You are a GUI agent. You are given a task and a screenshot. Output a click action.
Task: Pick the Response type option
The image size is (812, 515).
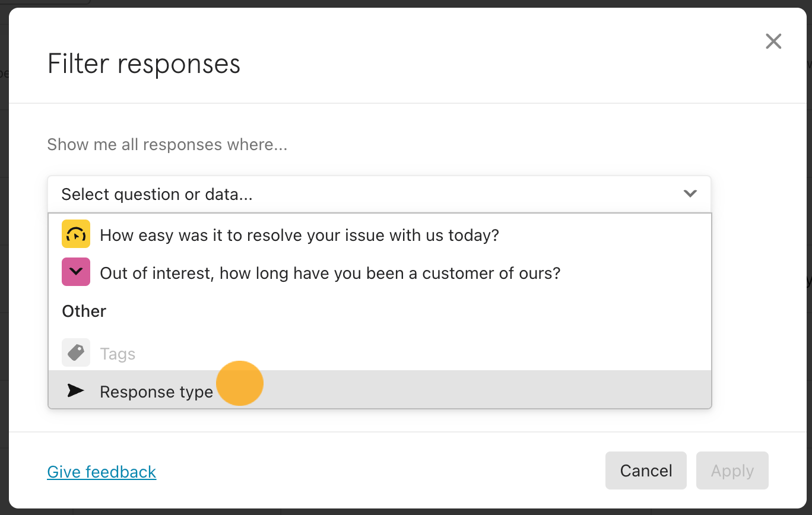[x=379, y=390]
